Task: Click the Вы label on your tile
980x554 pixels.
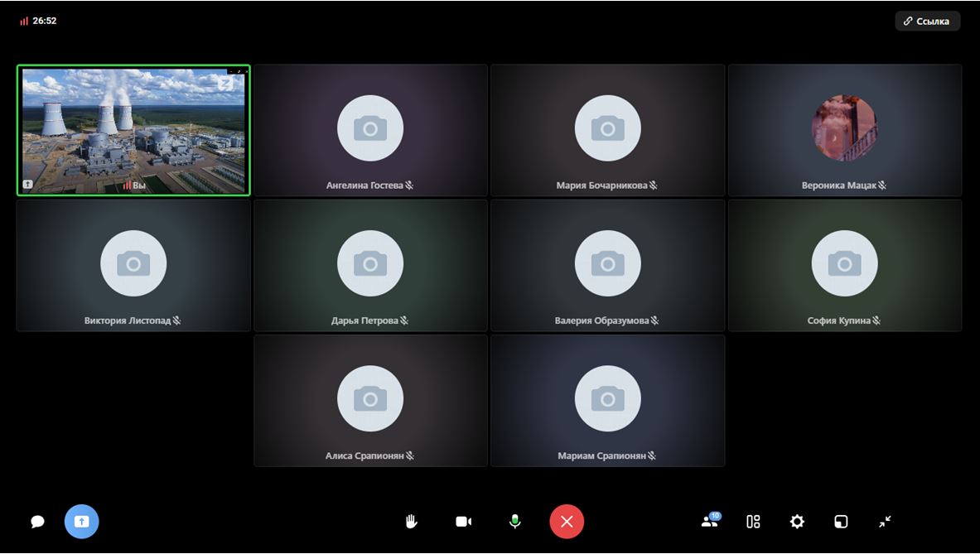Action: click(x=138, y=185)
